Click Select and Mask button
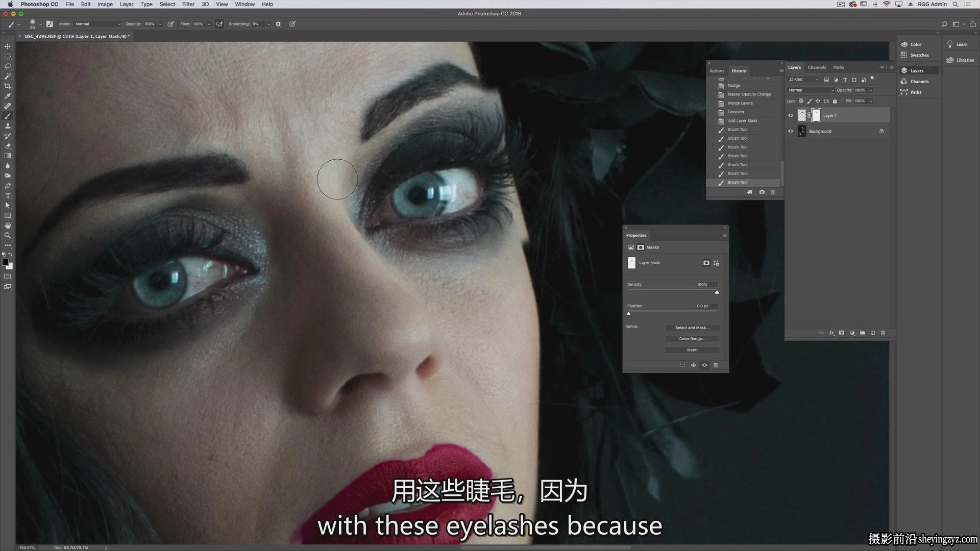 click(x=692, y=328)
